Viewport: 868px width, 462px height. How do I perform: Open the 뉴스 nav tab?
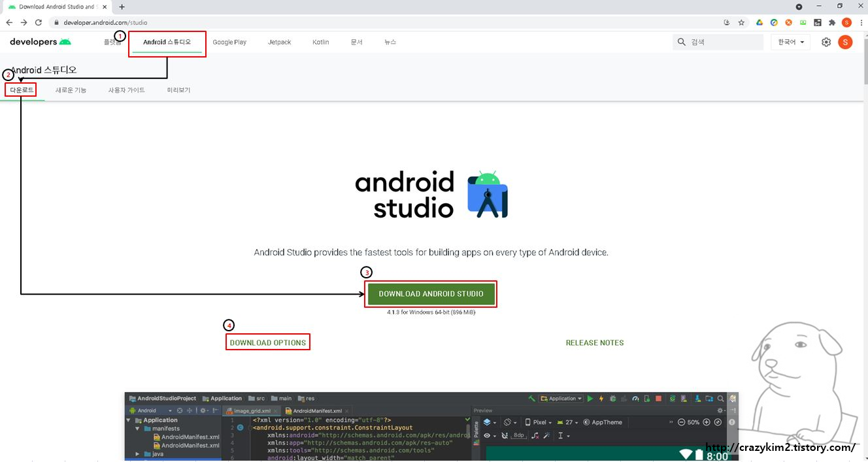(390, 42)
